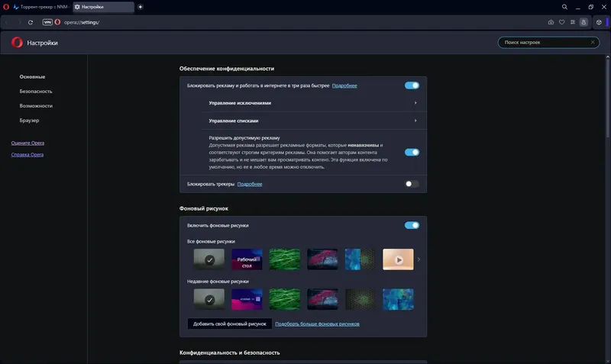Reload the page with the refresh icon
Screen dimensions: 611x364
(31, 22)
